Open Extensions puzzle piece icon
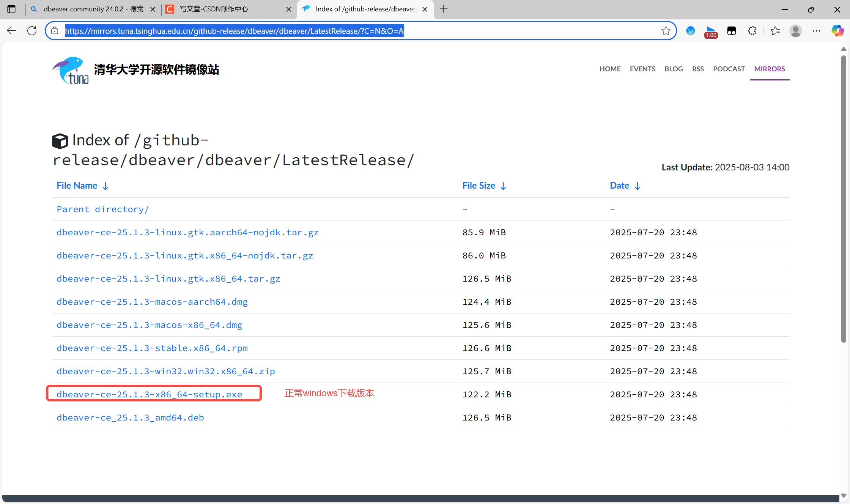 coord(752,31)
